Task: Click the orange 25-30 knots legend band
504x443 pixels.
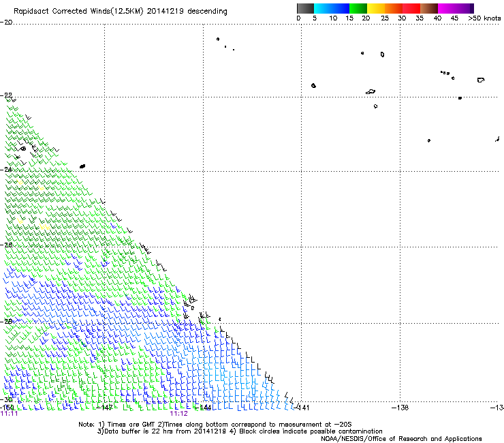Action: (x=394, y=8)
